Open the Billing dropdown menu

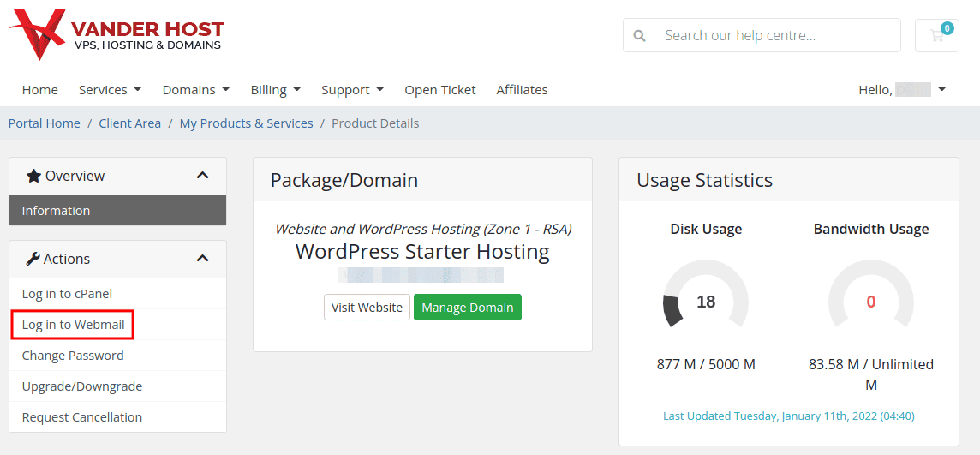(x=276, y=90)
